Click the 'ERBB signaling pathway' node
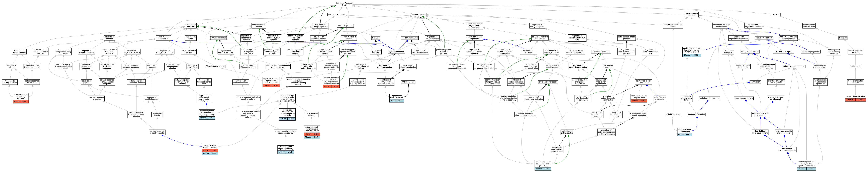This screenshot has height=172, width=868. click(311, 114)
